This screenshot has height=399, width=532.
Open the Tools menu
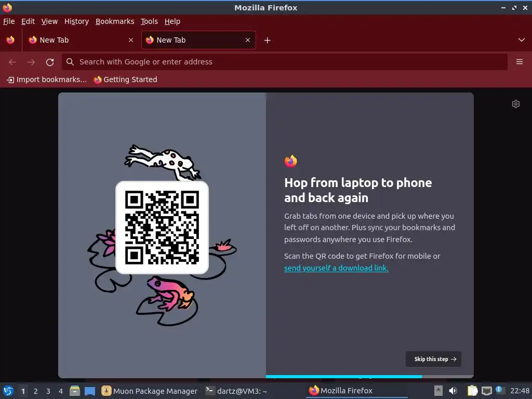coord(149,21)
